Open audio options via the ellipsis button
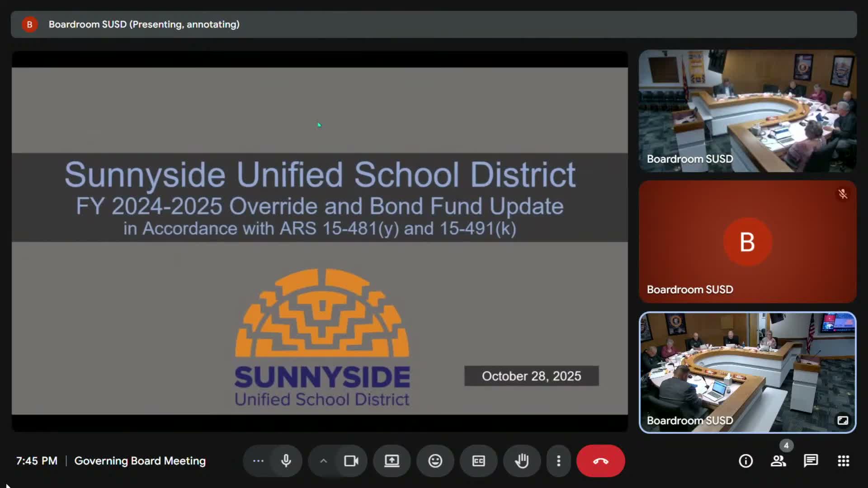Viewport: 868px width, 488px height. coord(258,461)
